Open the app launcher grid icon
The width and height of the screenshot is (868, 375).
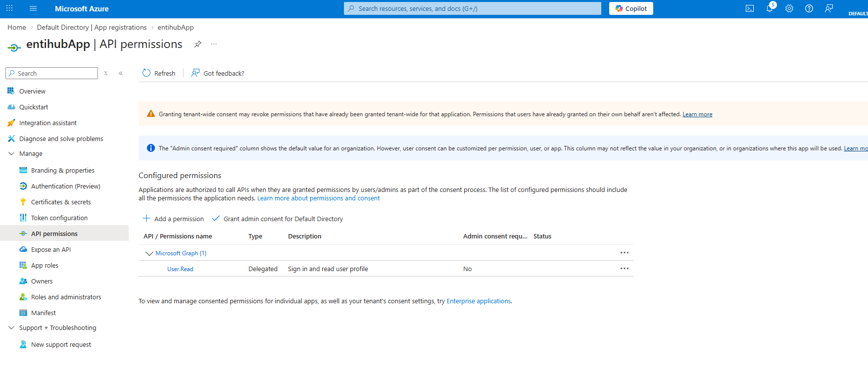coord(9,8)
